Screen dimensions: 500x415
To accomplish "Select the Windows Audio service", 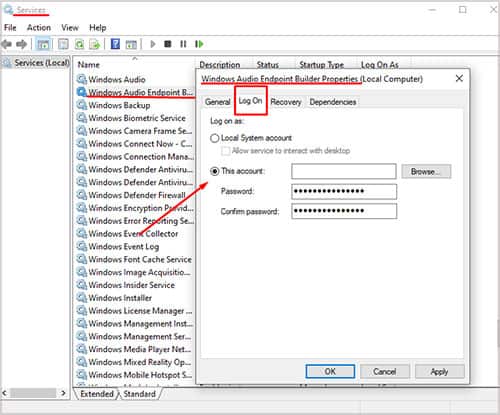I will [x=117, y=79].
